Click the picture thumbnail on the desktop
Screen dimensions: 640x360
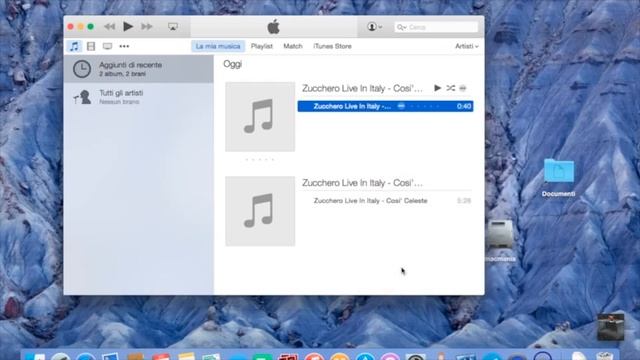coord(611,327)
